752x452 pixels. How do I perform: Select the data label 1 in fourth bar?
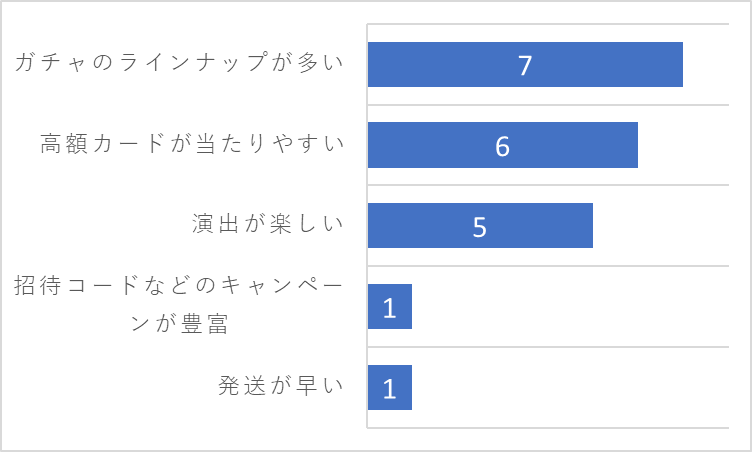(389, 308)
